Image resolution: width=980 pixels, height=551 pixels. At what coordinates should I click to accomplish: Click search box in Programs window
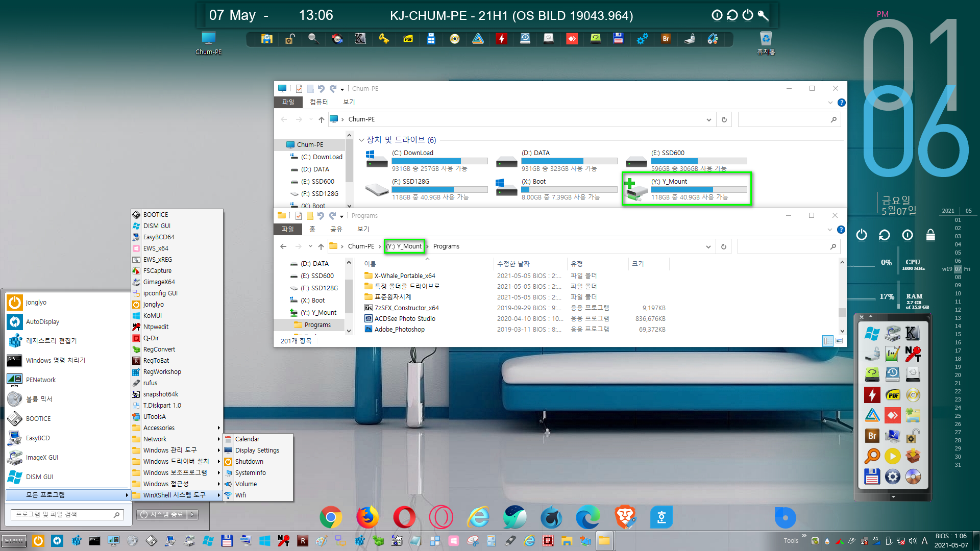[x=789, y=246]
